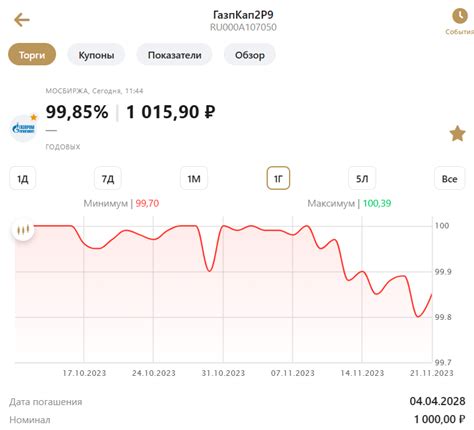The width and height of the screenshot is (474, 430).
Task: Show the Все time range
Action: pos(449,179)
